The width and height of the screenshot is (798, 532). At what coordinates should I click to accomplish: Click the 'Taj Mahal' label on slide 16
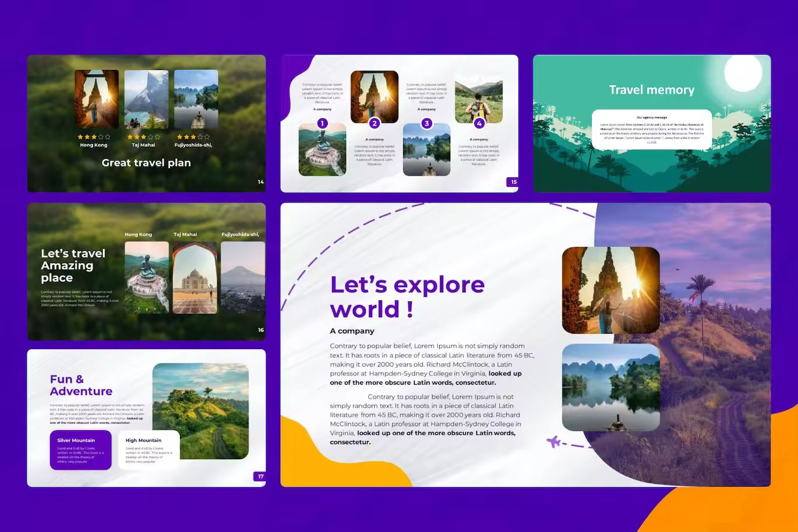185,235
